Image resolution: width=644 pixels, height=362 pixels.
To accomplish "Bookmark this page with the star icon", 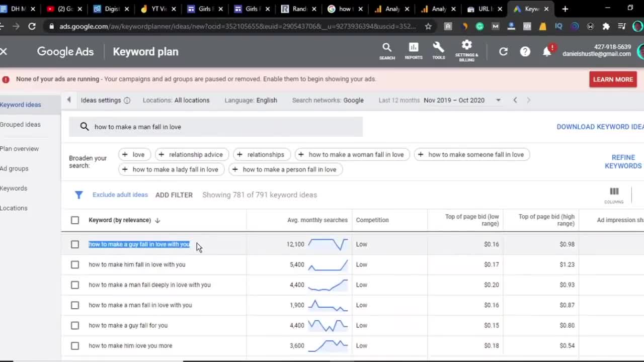I will pos(428,26).
